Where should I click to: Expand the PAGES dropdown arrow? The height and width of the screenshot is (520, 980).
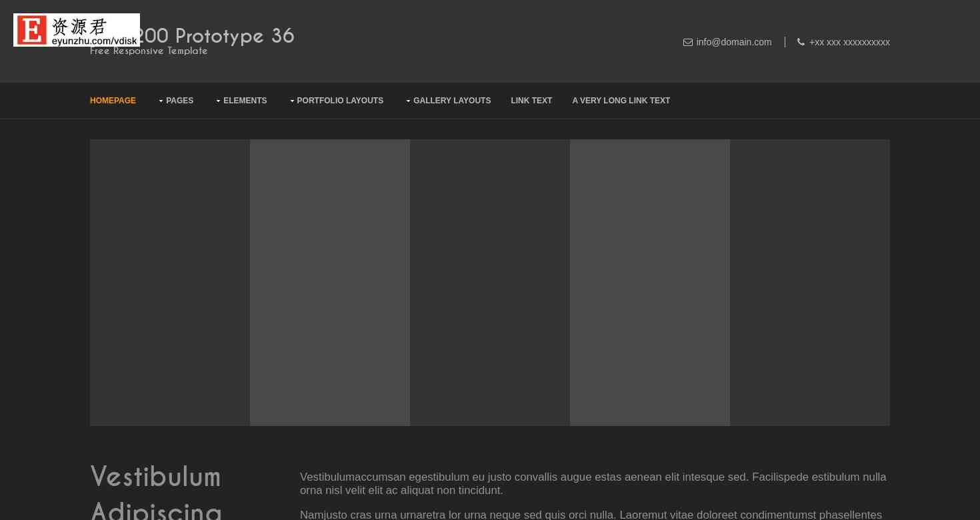[x=161, y=101]
